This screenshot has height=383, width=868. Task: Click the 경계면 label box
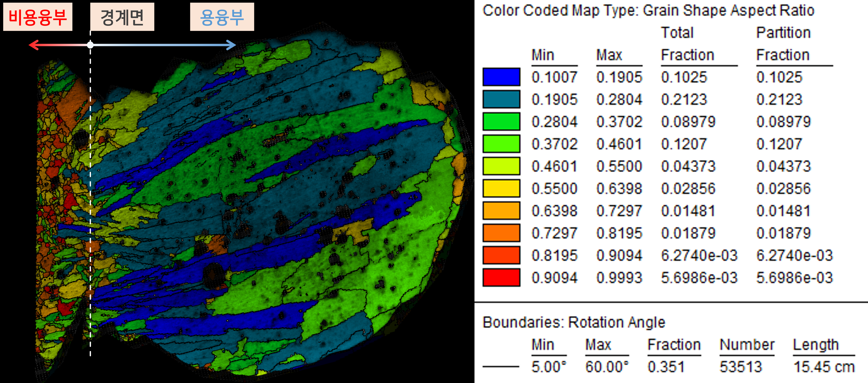point(122,17)
